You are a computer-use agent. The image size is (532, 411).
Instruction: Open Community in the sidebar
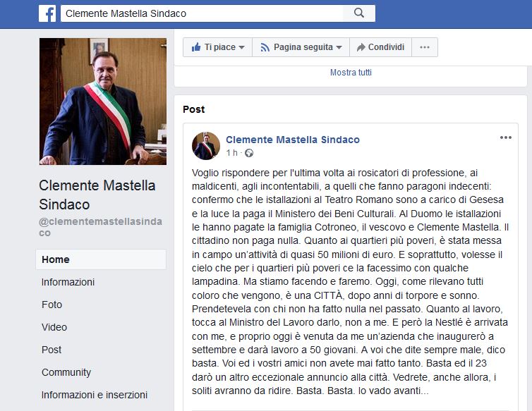[x=66, y=372]
